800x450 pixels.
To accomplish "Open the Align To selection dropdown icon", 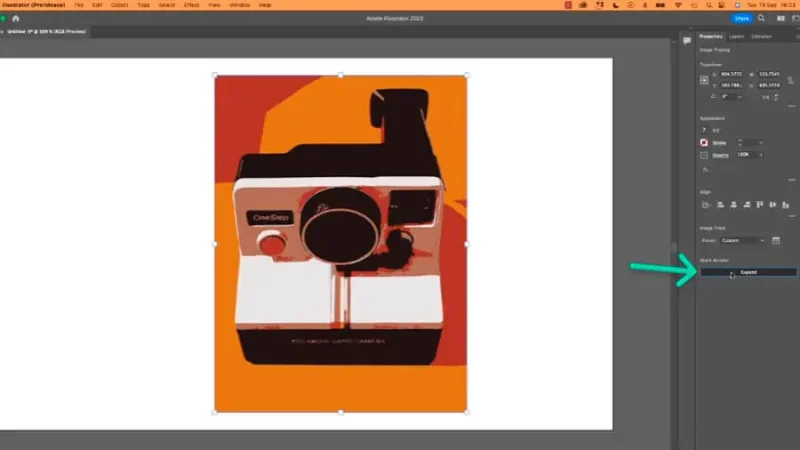I will (706, 205).
